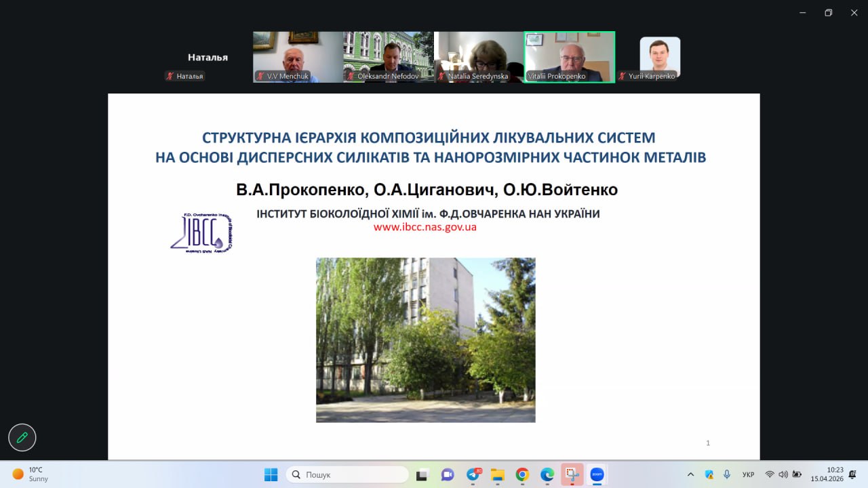Open Wi-Fi network settings from the tray
This screenshot has height=488, width=868.
tap(770, 474)
